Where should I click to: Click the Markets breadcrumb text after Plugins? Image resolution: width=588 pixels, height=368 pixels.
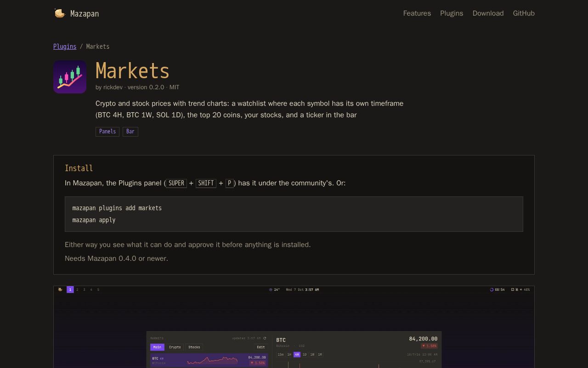tap(98, 46)
